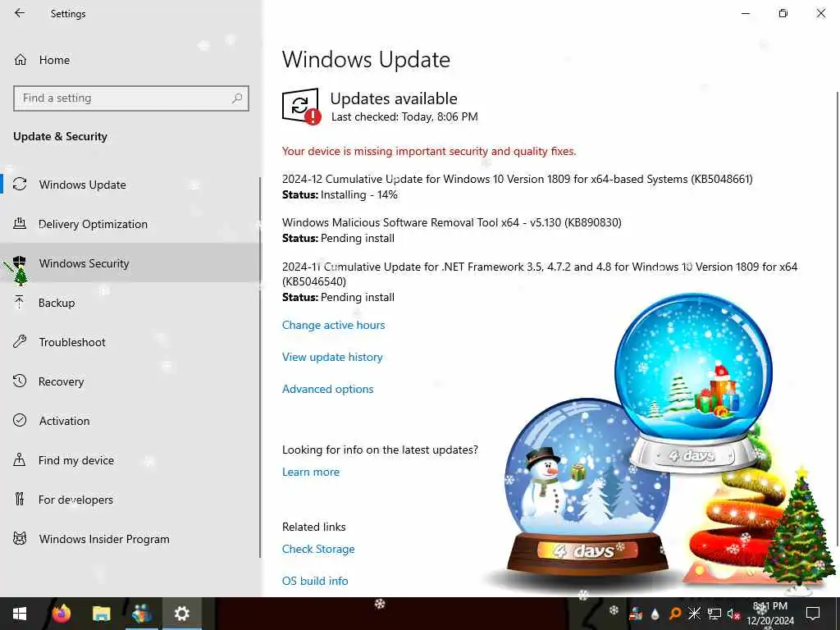Click the .NET Framework KB5046540 update entry
The image size is (840, 630).
(540, 274)
